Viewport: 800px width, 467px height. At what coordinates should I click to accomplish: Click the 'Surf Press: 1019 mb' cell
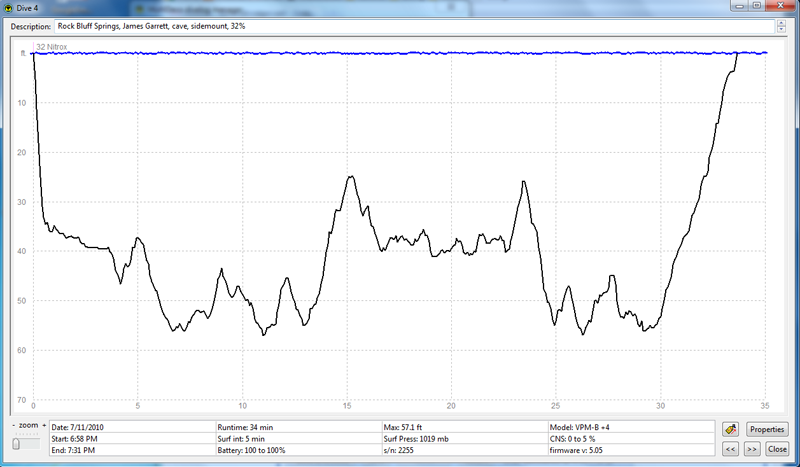click(x=465, y=438)
